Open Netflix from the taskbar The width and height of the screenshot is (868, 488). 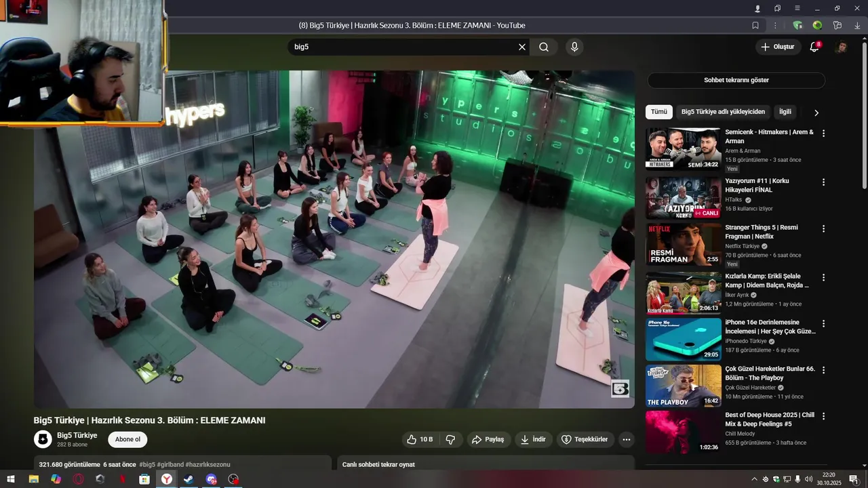click(x=122, y=479)
